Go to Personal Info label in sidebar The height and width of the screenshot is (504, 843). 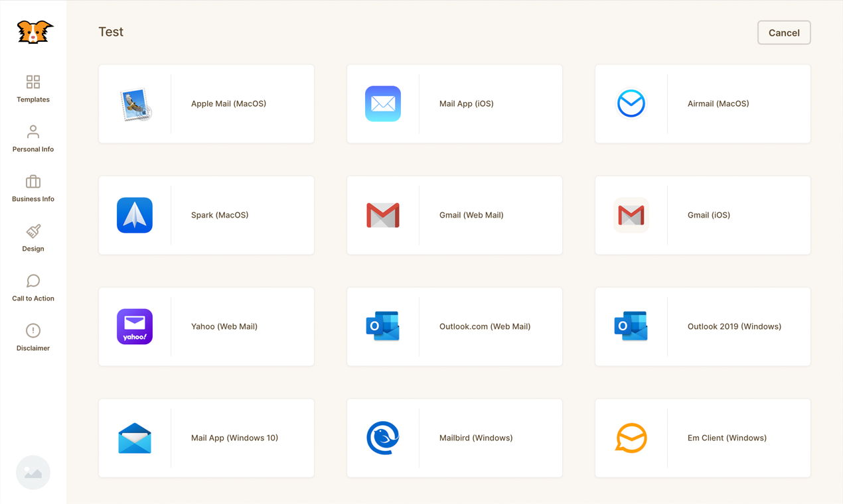pos(33,149)
